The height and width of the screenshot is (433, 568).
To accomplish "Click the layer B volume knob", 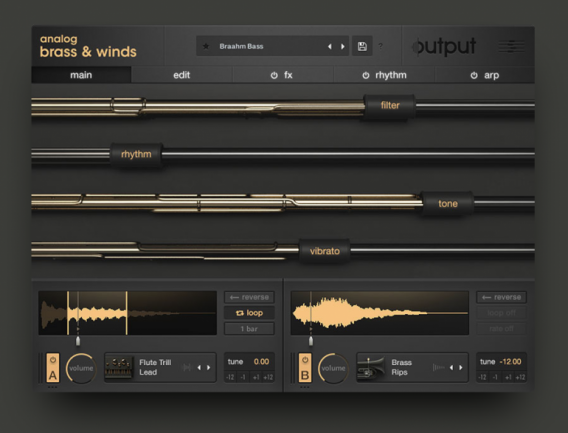I will (x=333, y=368).
